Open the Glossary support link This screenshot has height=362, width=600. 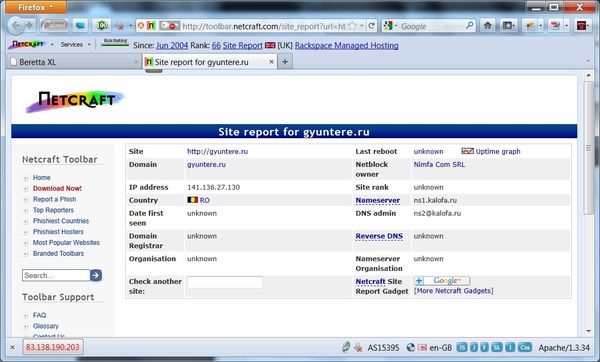pyautogui.click(x=46, y=326)
